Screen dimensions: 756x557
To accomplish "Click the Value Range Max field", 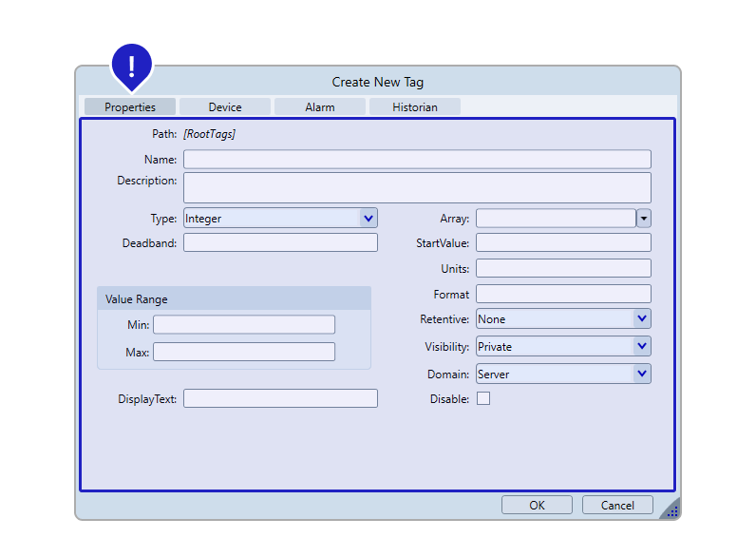I will point(244,353).
